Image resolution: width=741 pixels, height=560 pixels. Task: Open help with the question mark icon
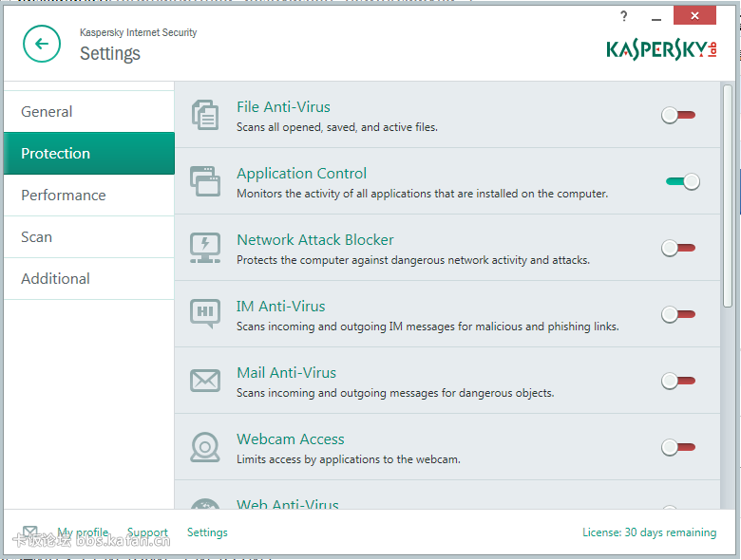coord(624,16)
